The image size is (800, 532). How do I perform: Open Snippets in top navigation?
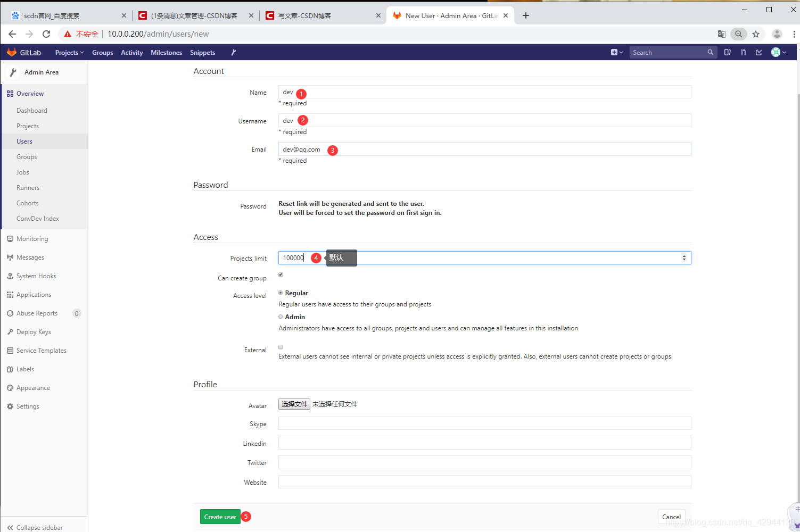[x=202, y=53]
